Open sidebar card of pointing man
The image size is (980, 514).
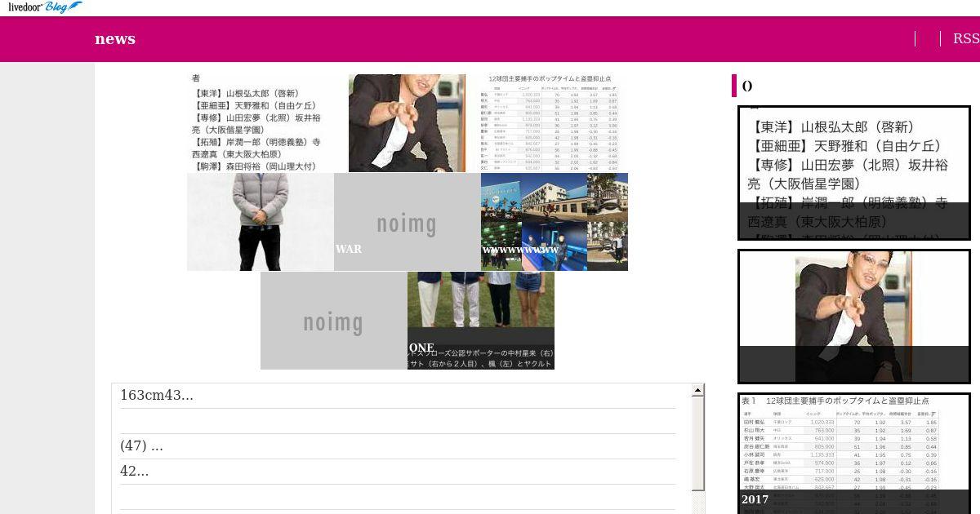[x=854, y=317]
